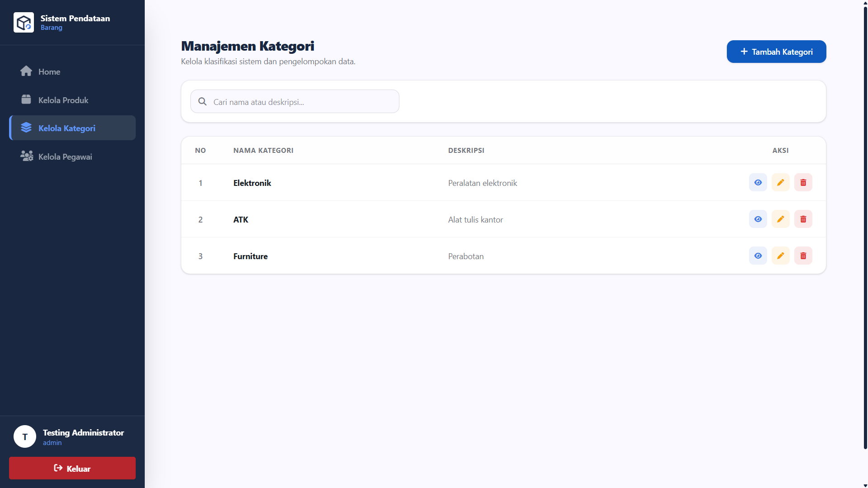Navigate to Kelola Pegawai

point(72,156)
